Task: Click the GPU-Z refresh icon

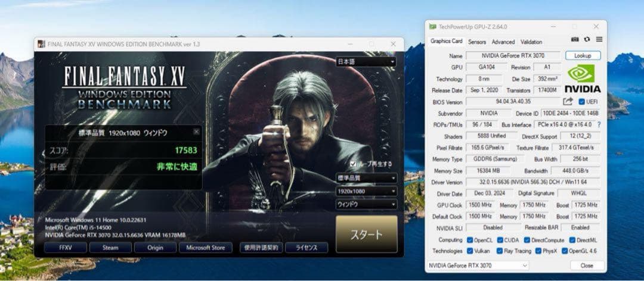Action: click(587, 39)
